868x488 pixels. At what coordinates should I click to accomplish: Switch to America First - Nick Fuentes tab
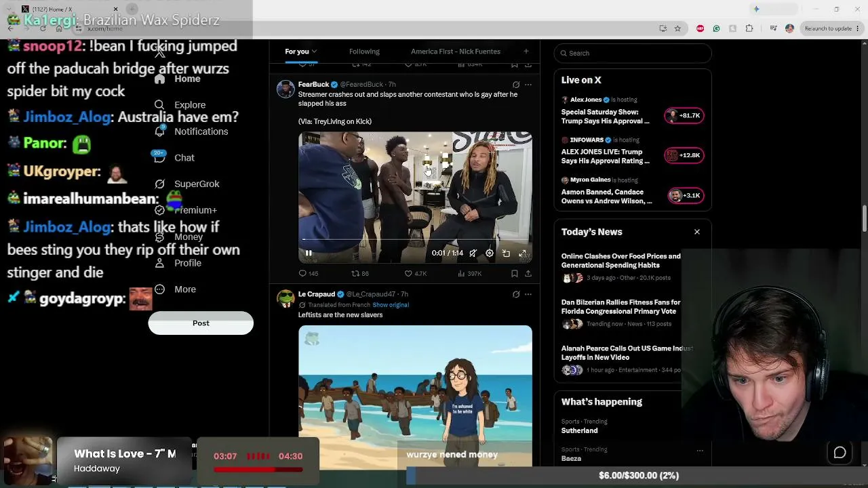(456, 52)
